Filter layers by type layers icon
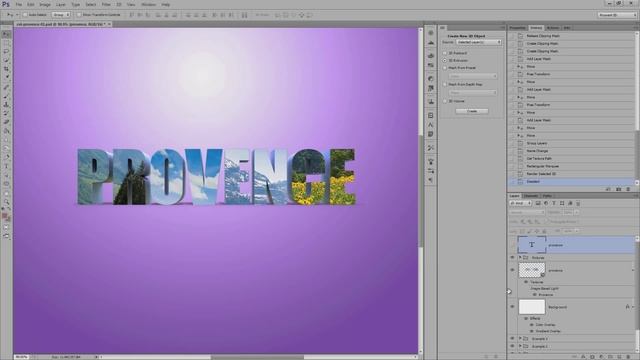 click(x=554, y=203)
